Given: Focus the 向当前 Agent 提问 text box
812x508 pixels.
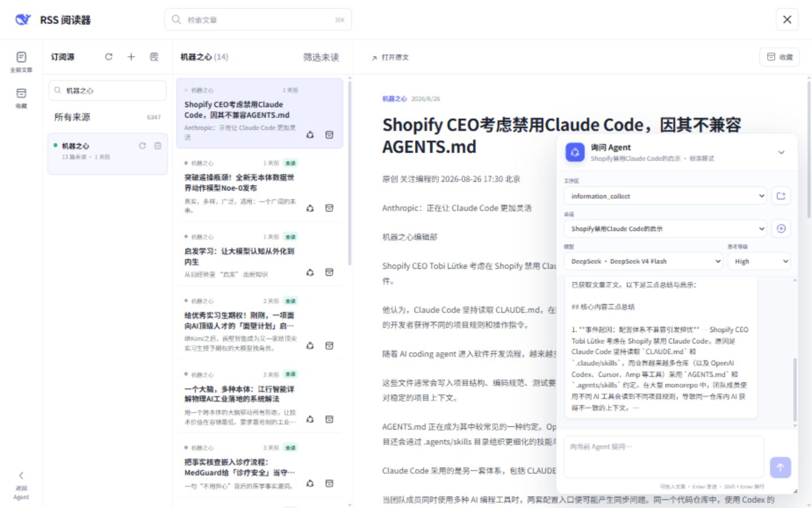Looking at the screenshot, I should pos(664,457).
